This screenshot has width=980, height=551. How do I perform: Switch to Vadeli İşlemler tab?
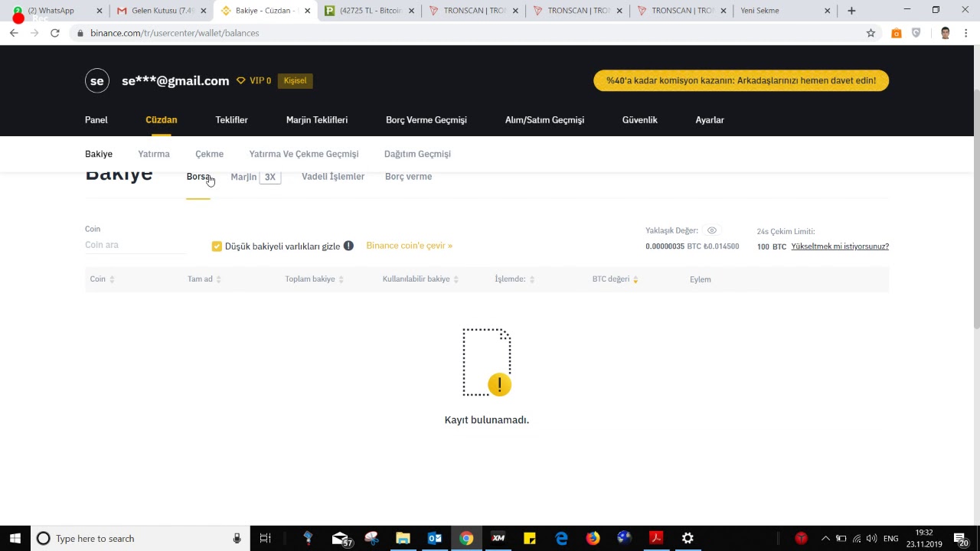coord(333,177)
